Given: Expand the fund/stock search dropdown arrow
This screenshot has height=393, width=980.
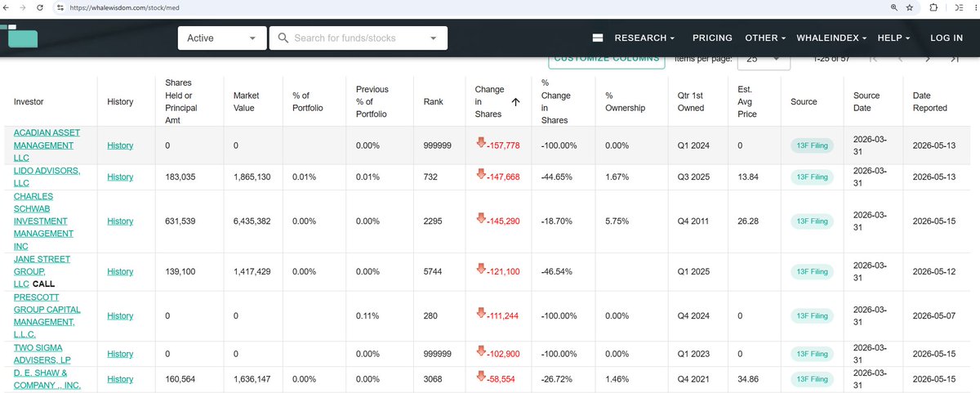Looking at the screenshot, I should [433, 38].
